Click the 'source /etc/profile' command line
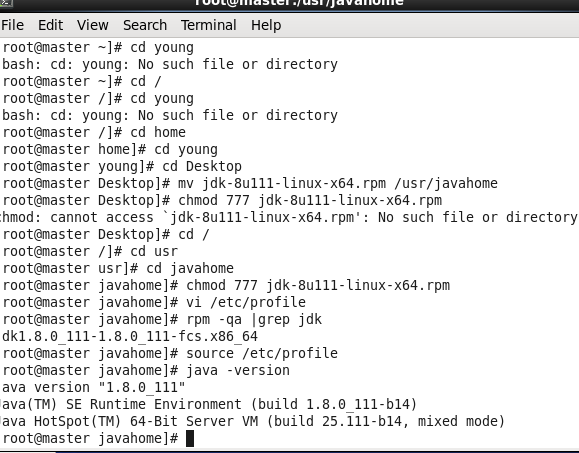This screenshot has height=453, width=579. pos(170,353)
